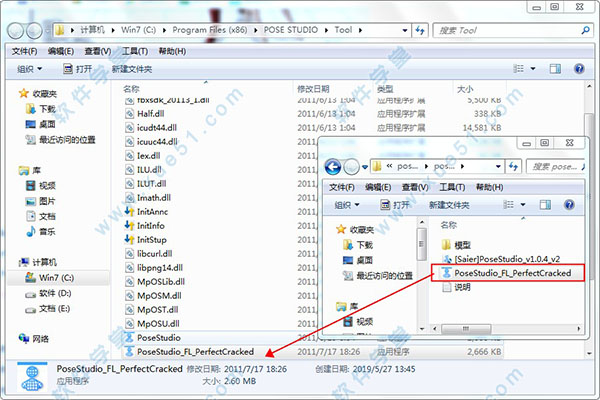600x400 pixels.
Task: Expand view options arrow in main toolbar
Action: pos(533,69)
